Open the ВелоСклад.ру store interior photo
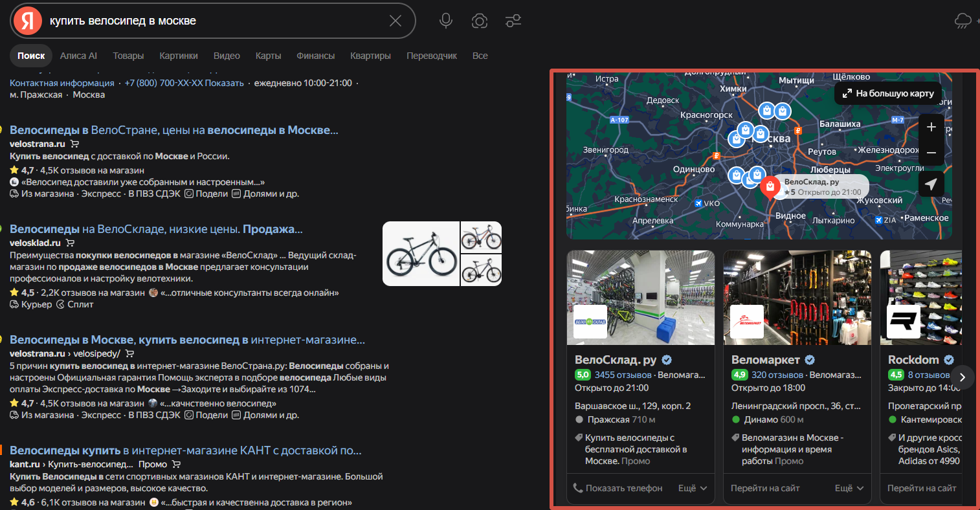Image resolution: width=980 pixels, height=510 pixels. [x=641, y=298]
